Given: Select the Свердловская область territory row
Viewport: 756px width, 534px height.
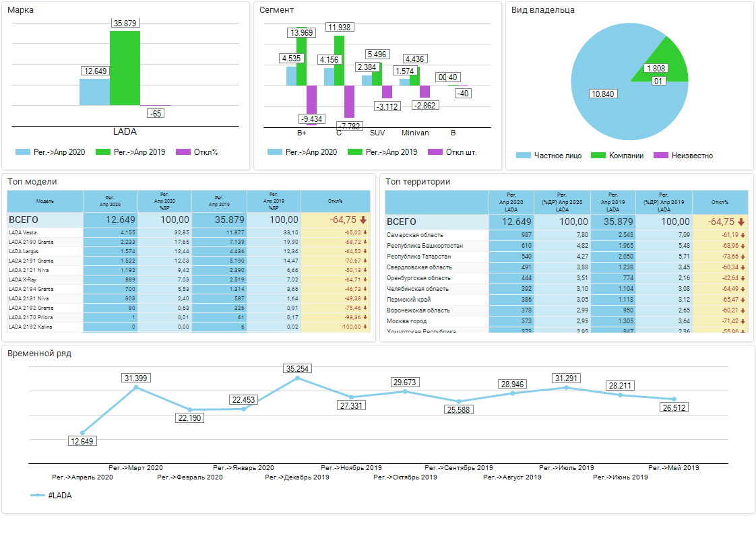Looking at the screenshot, I should pos(567,267).
